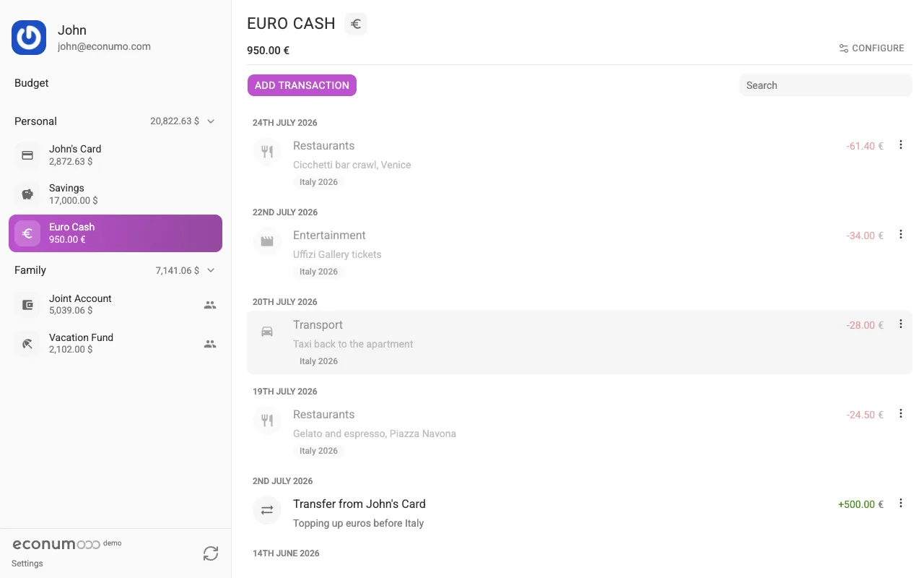This screenshot has width=924, height=578.
Task: Click 'Cicchetti bar crawl, Venice' description
Action: pos(352,165)
